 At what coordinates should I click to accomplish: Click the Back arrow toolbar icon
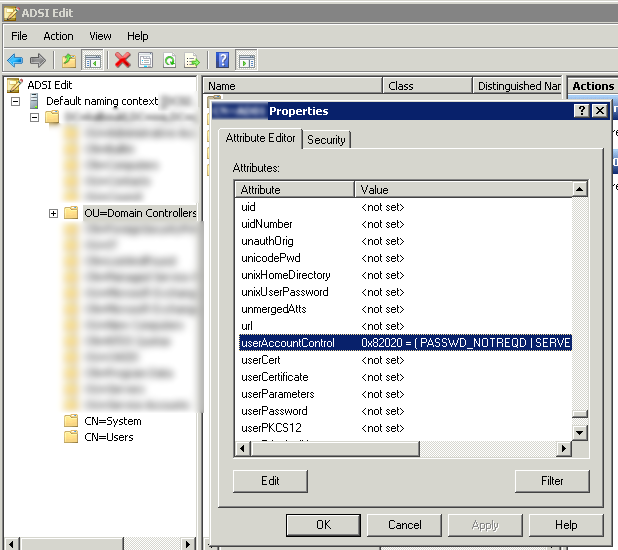coord(15,61)
